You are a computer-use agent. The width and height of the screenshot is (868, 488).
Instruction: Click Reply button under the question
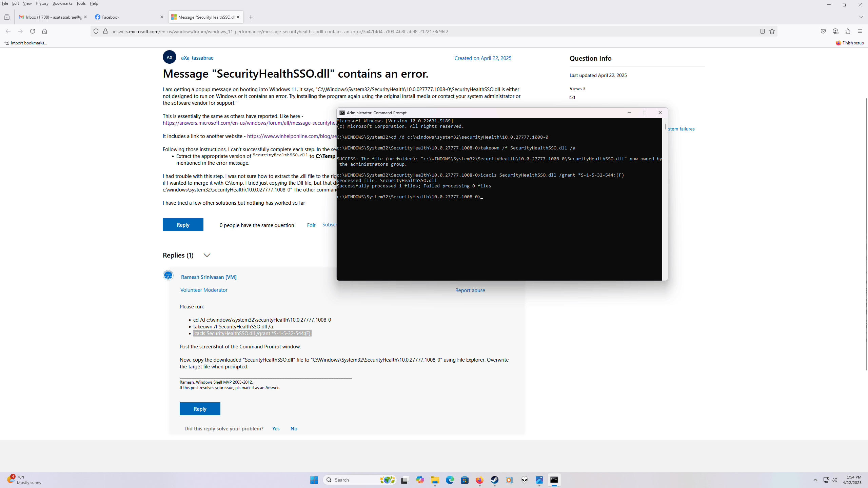[183, 225]
